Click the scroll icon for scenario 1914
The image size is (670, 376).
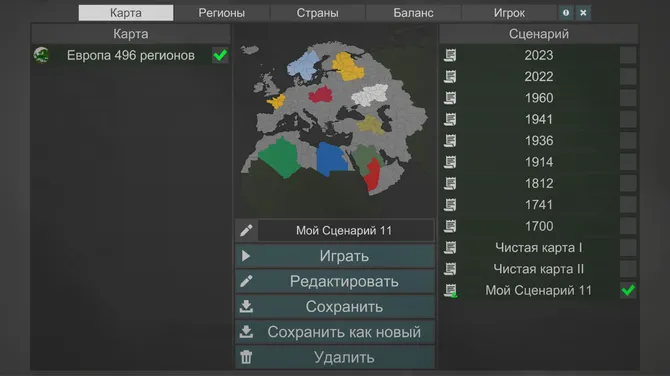click(x=450, y=162)
